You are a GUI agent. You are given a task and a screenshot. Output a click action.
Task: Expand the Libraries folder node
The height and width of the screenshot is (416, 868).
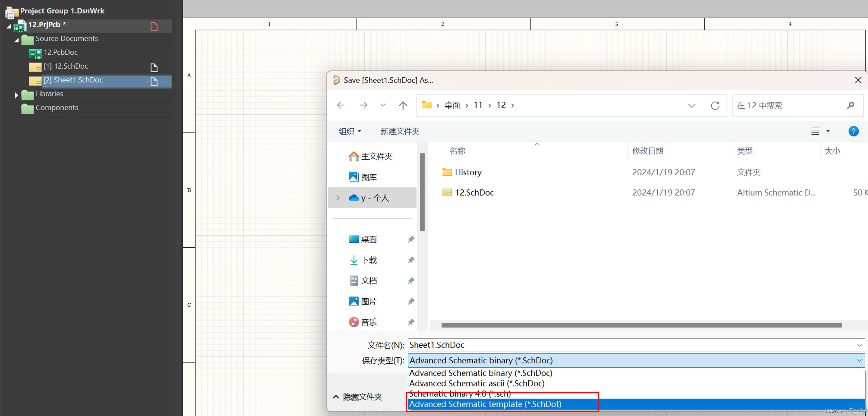16,95
